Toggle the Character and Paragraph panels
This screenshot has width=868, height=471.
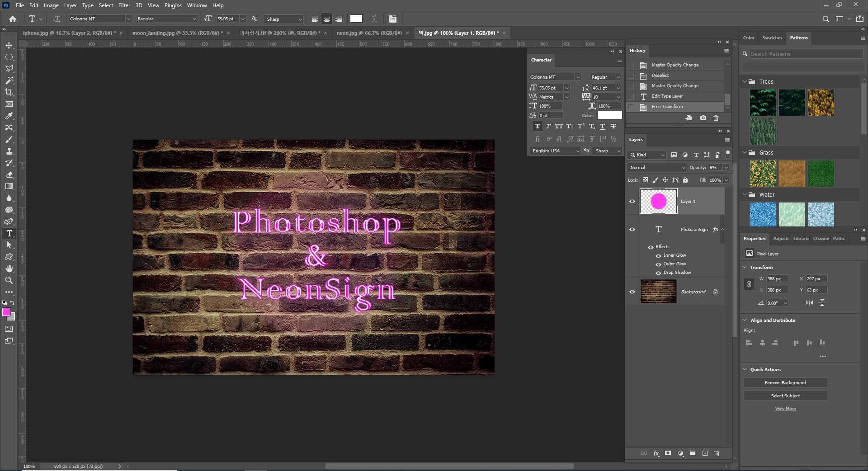tap(393, 19)
